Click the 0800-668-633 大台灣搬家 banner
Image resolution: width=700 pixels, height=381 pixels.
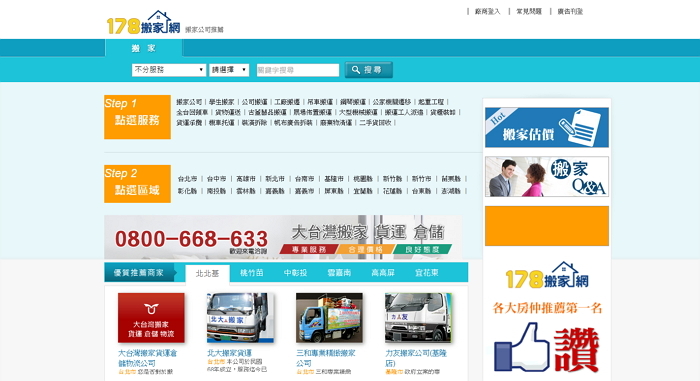point(283,237)
